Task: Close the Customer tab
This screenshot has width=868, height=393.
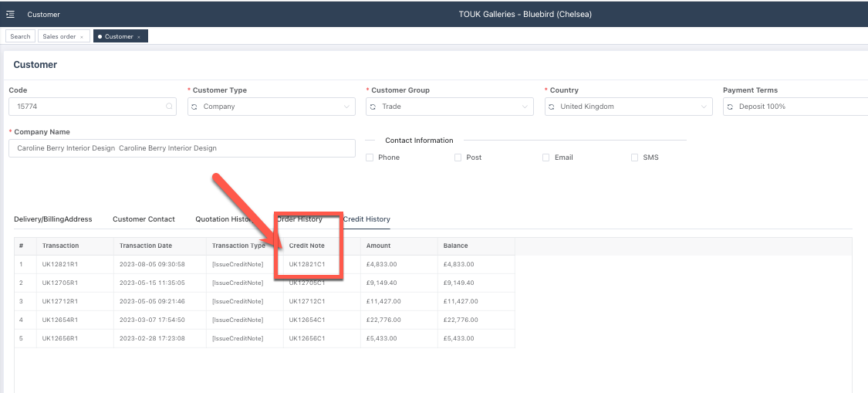Action: (x=139, y=37)
